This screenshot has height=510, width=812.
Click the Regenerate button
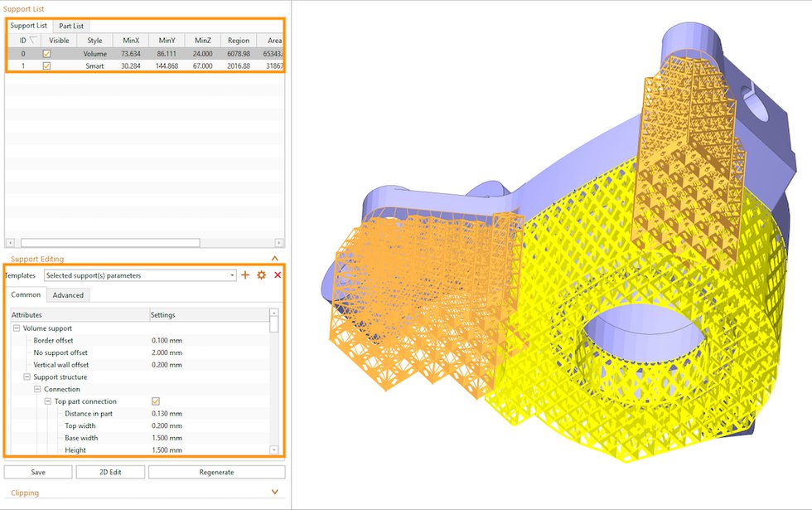click(x=216, y=472)
